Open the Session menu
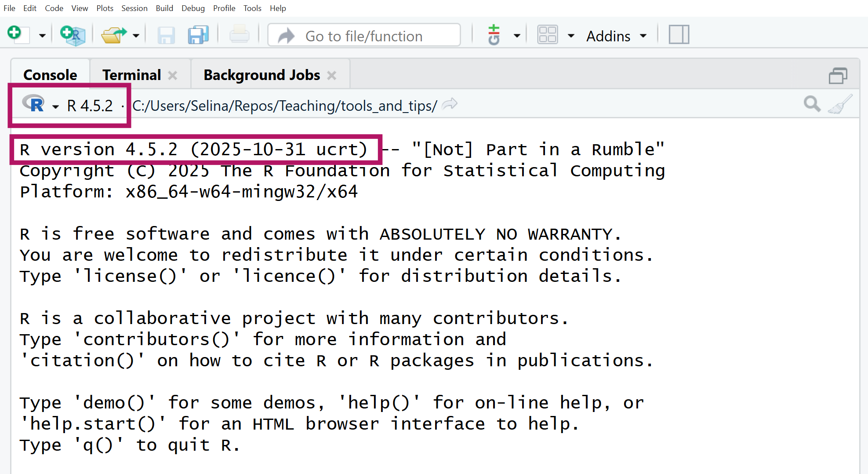This screenshot has width=868, height=474. tap(134, 8)
